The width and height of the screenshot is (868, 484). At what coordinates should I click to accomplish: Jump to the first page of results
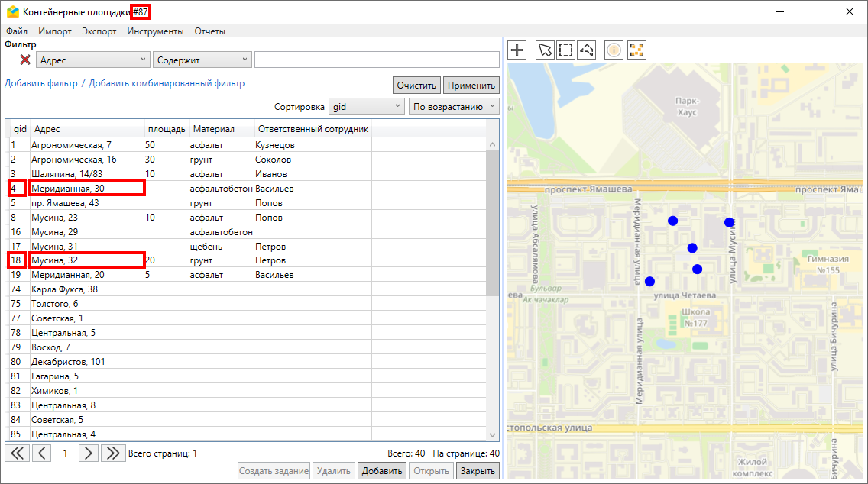(x=18, y=453)
